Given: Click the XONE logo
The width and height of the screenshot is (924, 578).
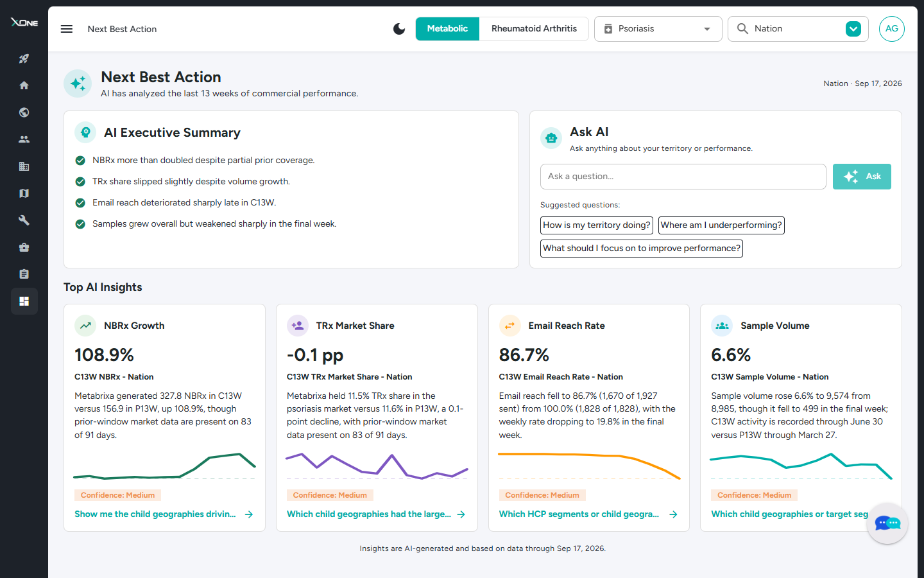Looking at the screenshot, I should [x=24, y=22].
